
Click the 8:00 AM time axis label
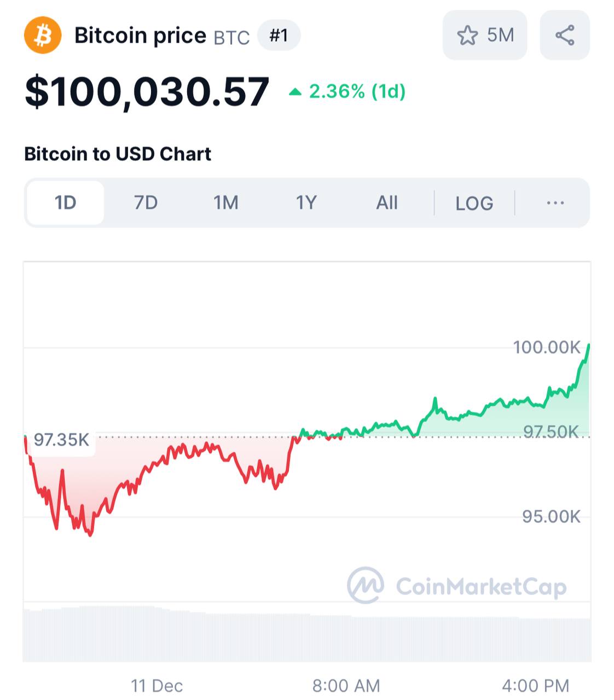[x=346, y=685]
